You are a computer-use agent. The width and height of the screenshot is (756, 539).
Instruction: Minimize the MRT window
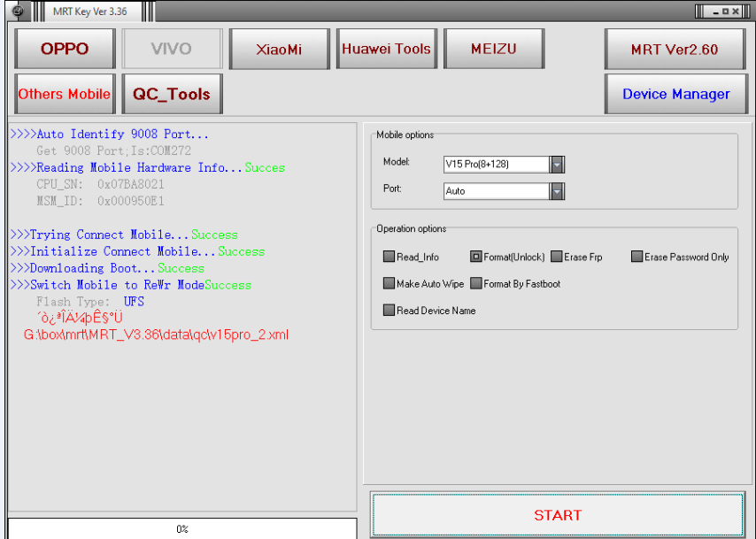715,12
